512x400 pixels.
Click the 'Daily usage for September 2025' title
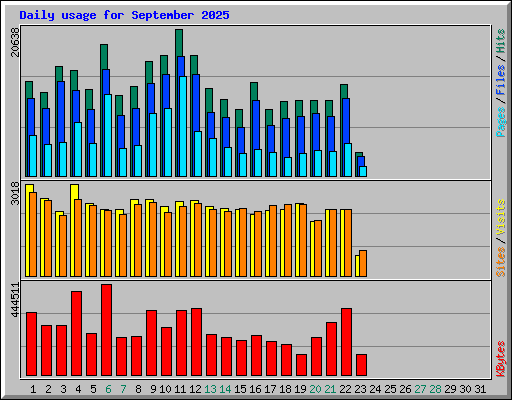[124, 15]
